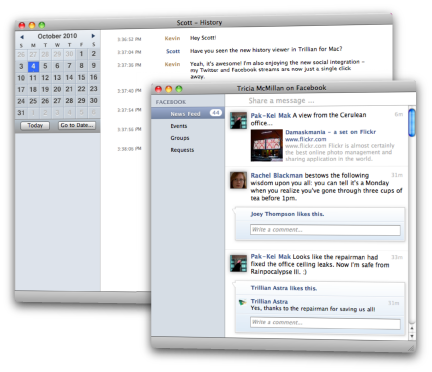Click Scott's name in the history chat
432x372 pixels.
(173, 51)
